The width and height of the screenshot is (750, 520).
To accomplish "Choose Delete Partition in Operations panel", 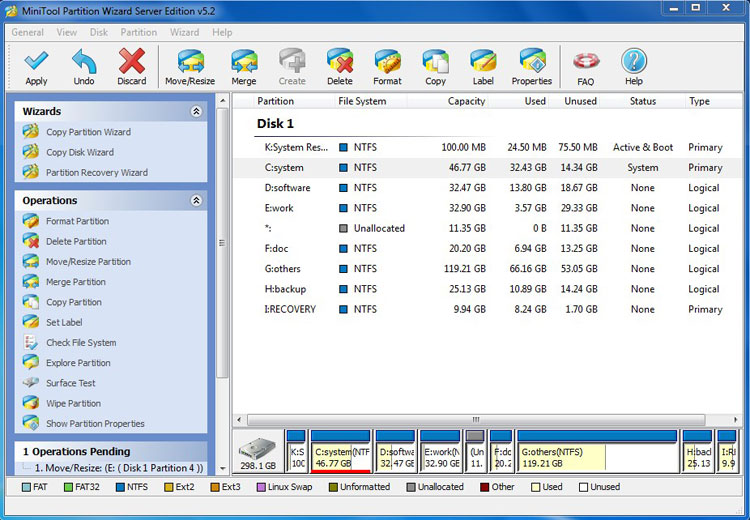I will 76,241.
